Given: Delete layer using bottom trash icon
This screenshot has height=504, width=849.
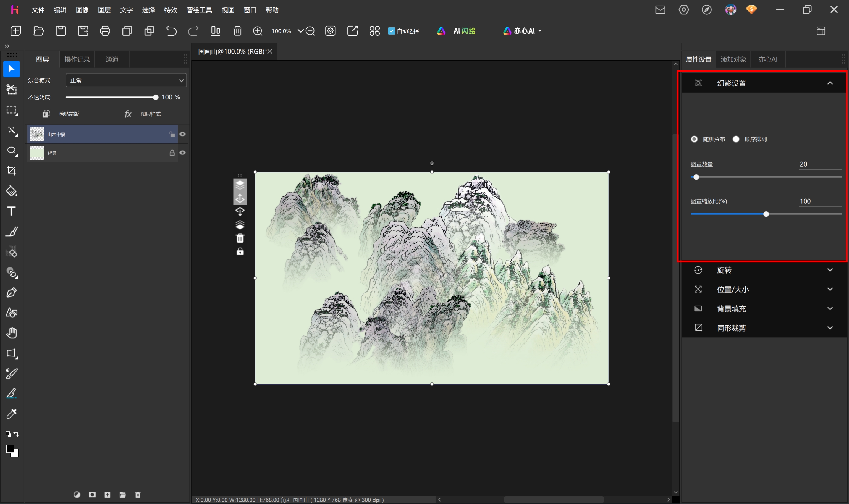Looking at the screenshot, I should tap(138, 495).
